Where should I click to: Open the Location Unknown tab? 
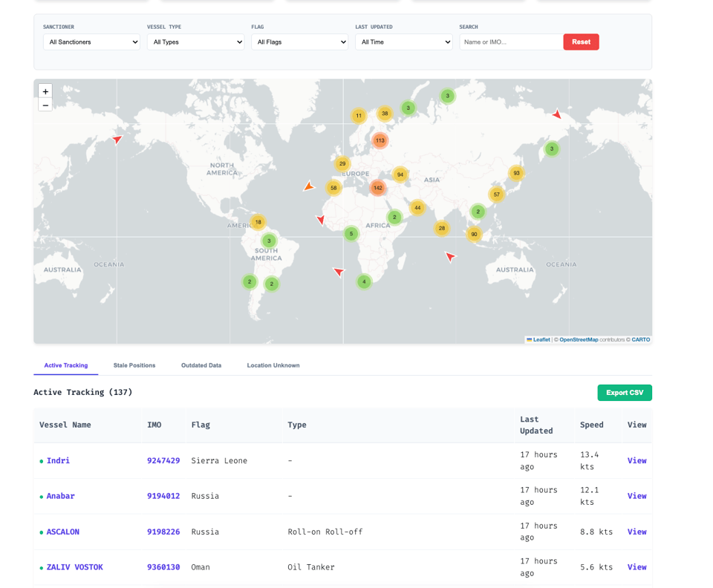coord(273,365)
